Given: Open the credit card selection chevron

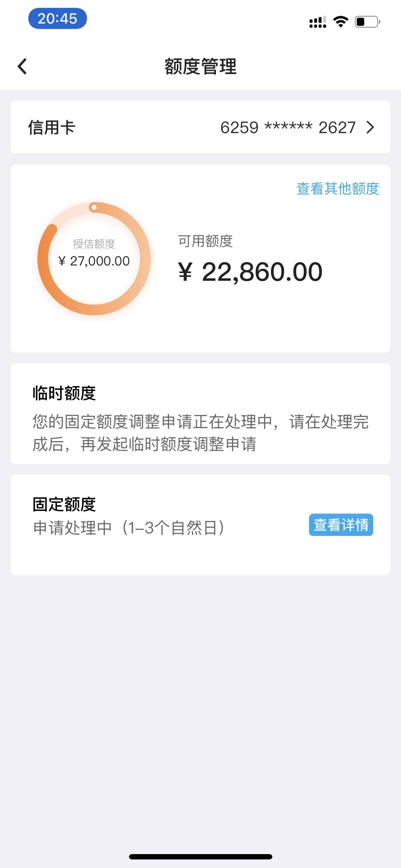Looking at the screenshot, I should [370, 127].
